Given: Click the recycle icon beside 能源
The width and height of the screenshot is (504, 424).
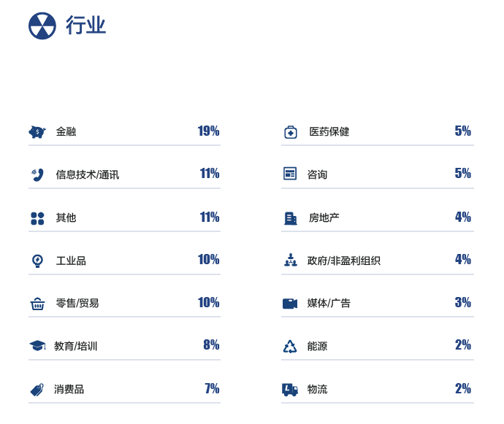Looking at the screenshot, I should point(290,347).
